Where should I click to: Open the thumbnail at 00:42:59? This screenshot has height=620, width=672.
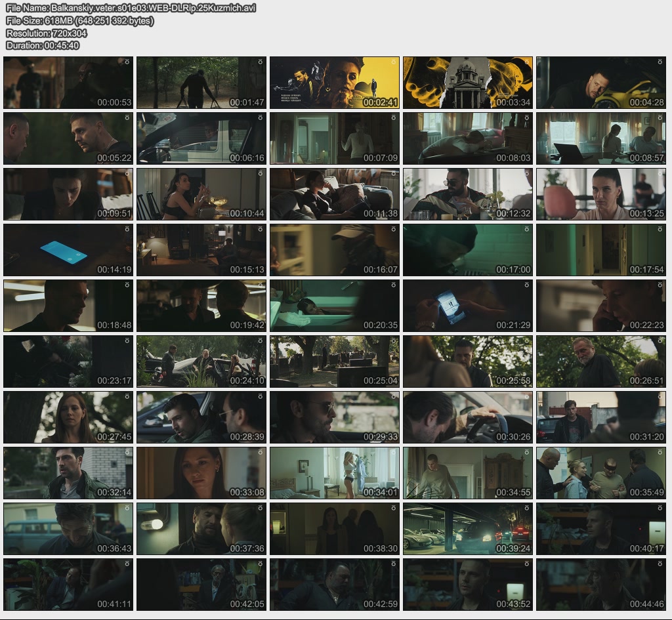coord(335,585)
